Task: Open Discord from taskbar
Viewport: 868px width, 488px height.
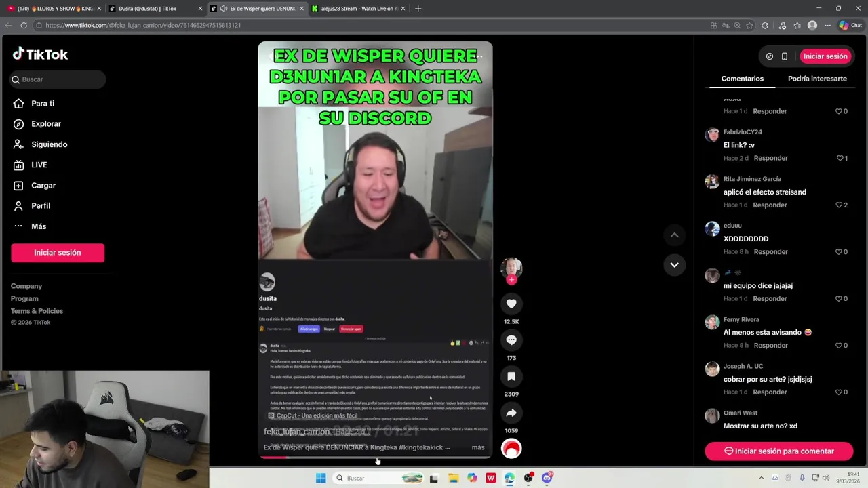Action: [x=547, y=478]
